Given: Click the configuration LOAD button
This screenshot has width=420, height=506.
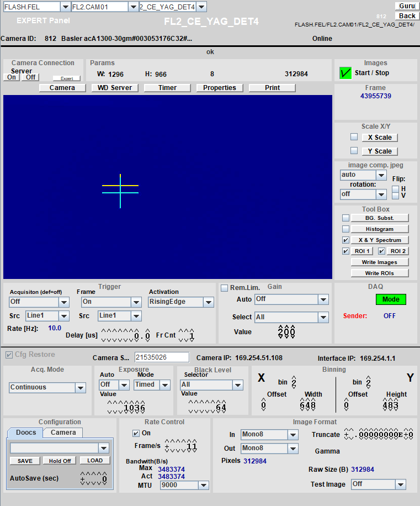Looking at the screenshot, I should coord(95,461).
